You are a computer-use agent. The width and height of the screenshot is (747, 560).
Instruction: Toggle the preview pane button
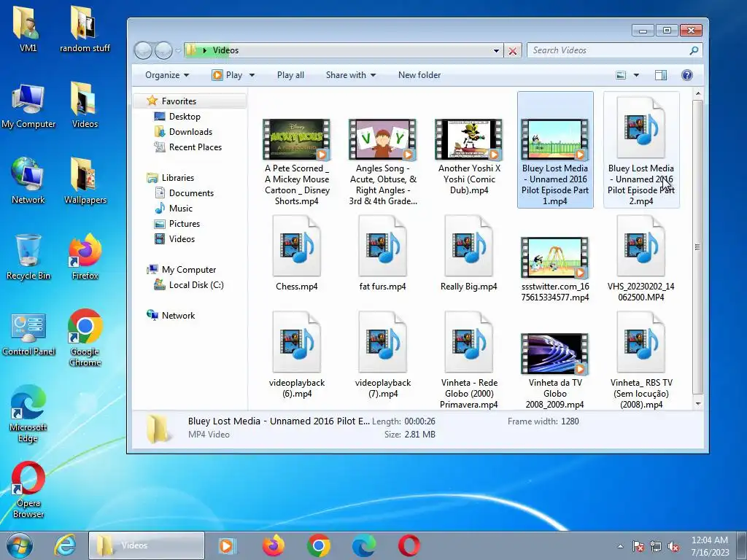coord(661,75)
